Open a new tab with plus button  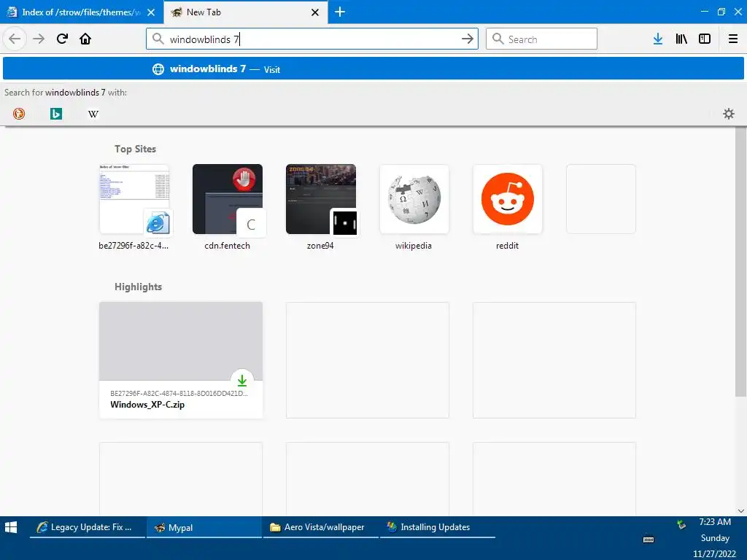tap(340, 12)
